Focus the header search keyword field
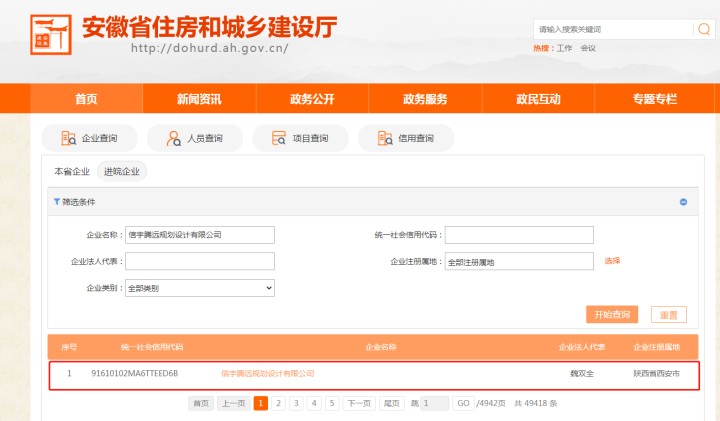The height and width of the screenshot is (421, 720). pos(613,29)
